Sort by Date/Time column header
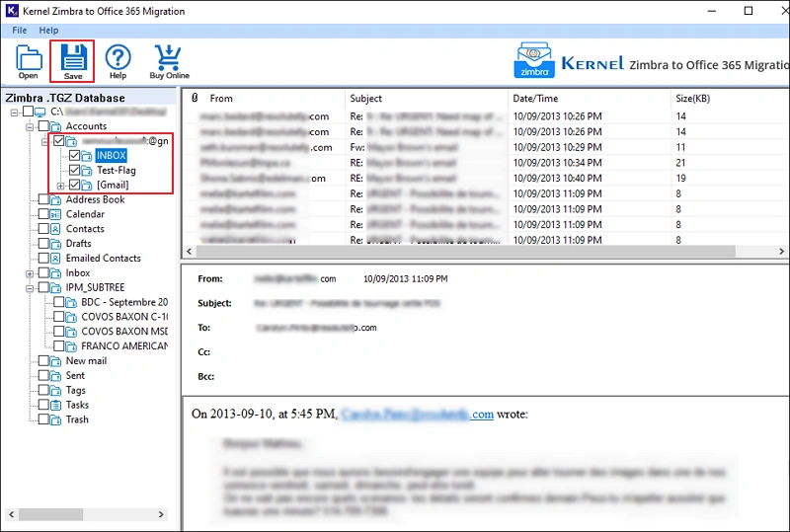Viewport: 790px width, 532px height. [x=590, y=99]
